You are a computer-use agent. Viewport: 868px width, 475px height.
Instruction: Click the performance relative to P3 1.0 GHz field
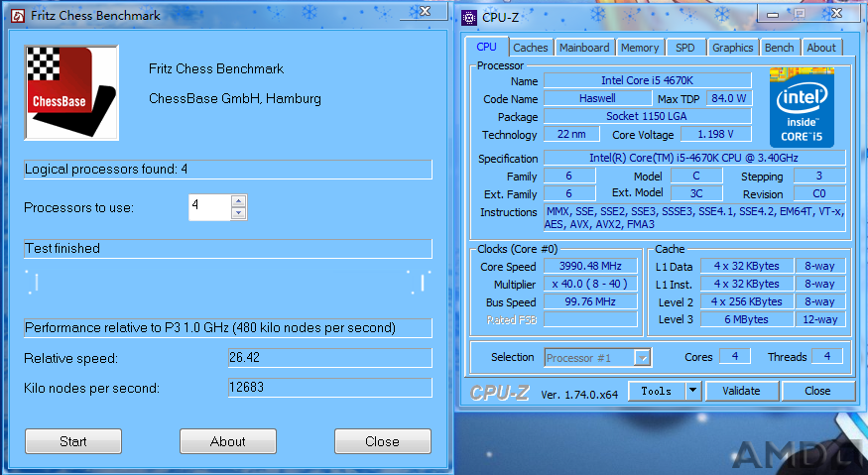[227, 327]
